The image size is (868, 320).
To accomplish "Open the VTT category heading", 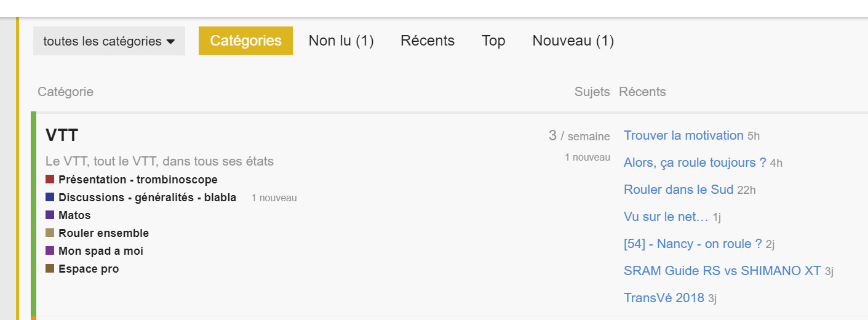I will pyautogui.click(x=62, y=135).
